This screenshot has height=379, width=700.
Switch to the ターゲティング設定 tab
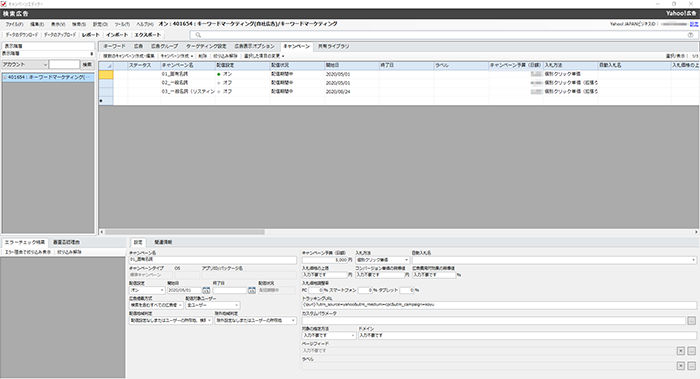(206, 46)
